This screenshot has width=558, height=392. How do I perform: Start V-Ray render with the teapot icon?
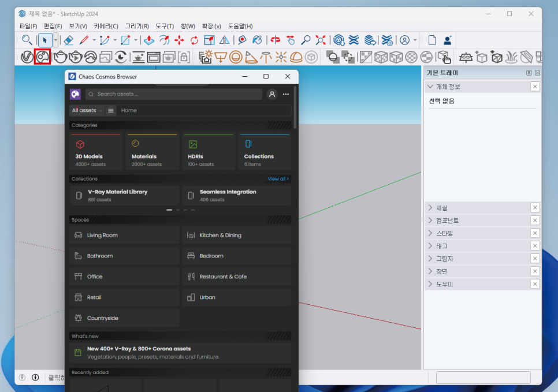(61, 57)
